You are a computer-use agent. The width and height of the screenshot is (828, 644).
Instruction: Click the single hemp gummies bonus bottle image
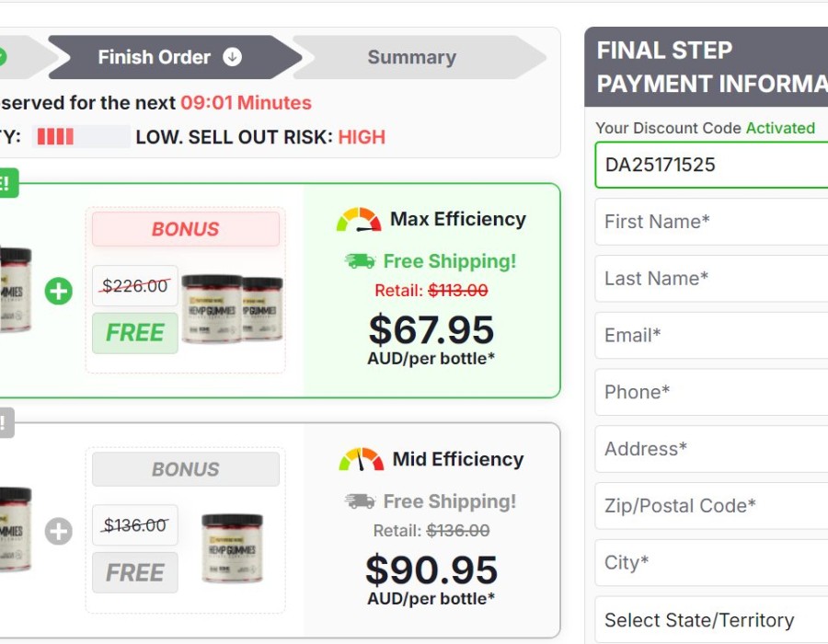(x=232, y=547)
